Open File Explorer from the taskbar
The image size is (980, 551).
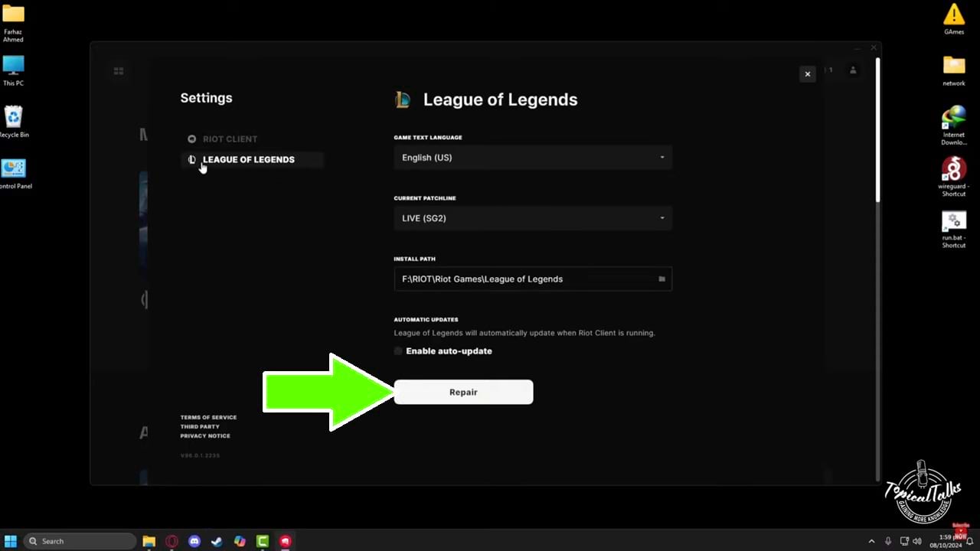click(x=149, y=541)
